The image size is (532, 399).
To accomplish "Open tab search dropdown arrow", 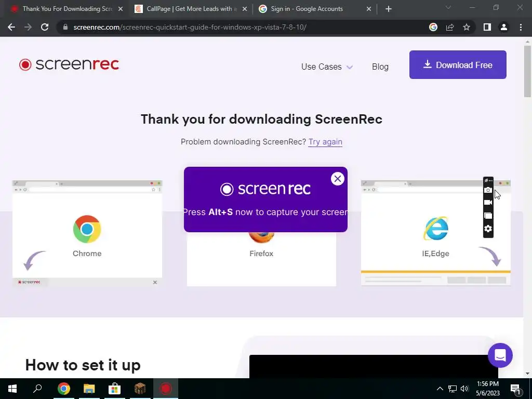I will click(448, 7).
